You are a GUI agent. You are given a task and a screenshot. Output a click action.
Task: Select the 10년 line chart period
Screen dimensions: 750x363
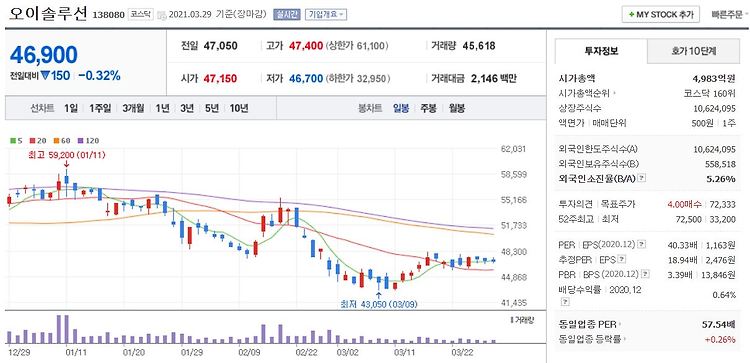[x=239, y=108]
